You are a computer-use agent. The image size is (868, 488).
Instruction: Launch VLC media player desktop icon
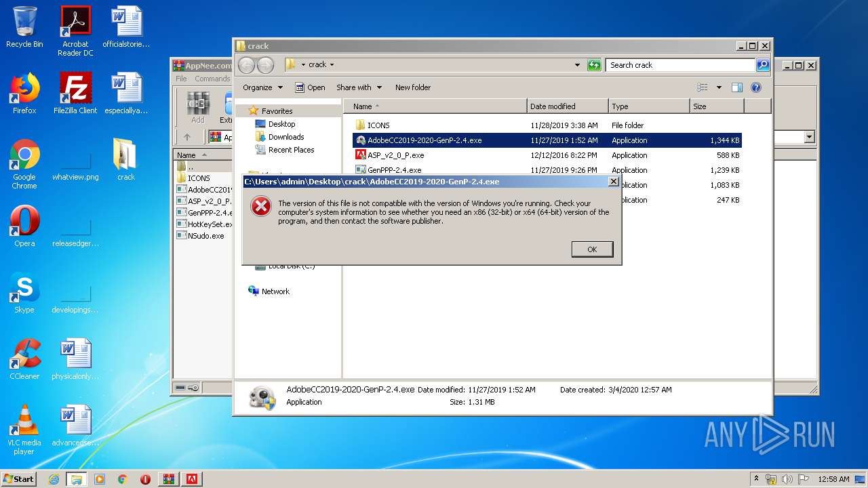click(x=24, y=430)
